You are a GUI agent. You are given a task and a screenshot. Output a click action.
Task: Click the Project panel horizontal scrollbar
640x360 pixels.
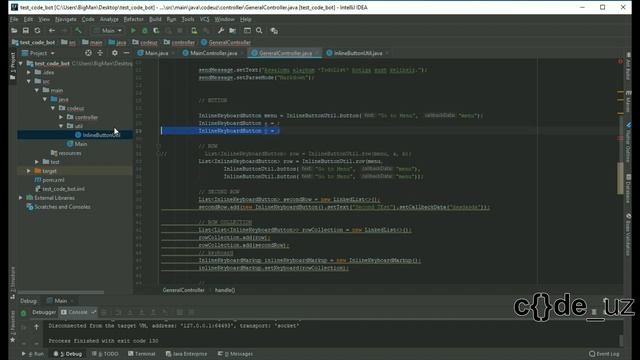pos(60,292)
